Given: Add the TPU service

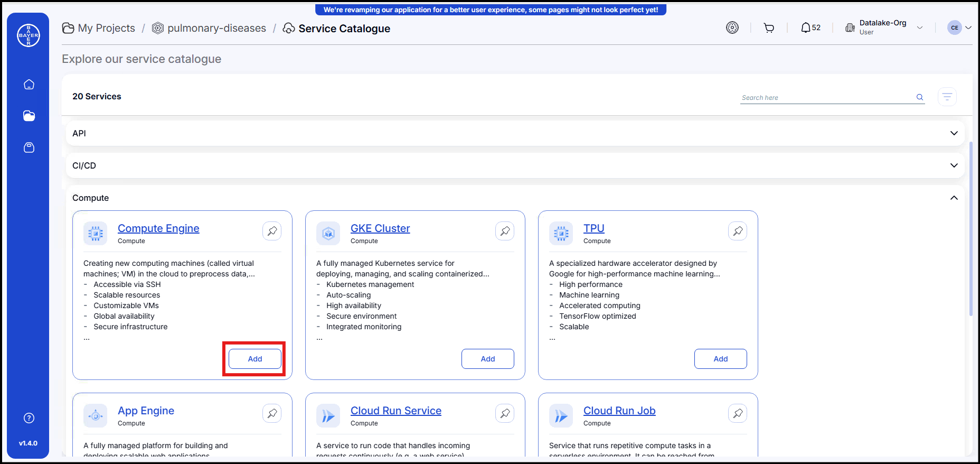Looking at the screenshot, I should [721, 359].
